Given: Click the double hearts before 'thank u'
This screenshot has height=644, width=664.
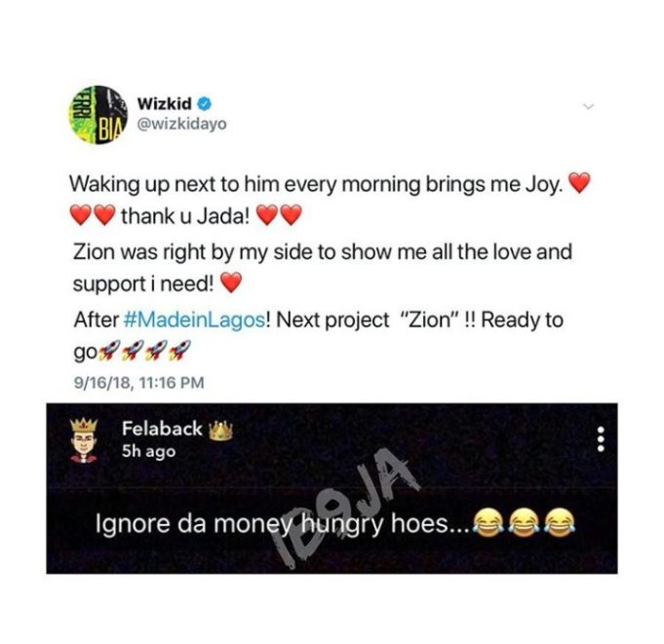Looking at the screenshot, I should [93, 215].
